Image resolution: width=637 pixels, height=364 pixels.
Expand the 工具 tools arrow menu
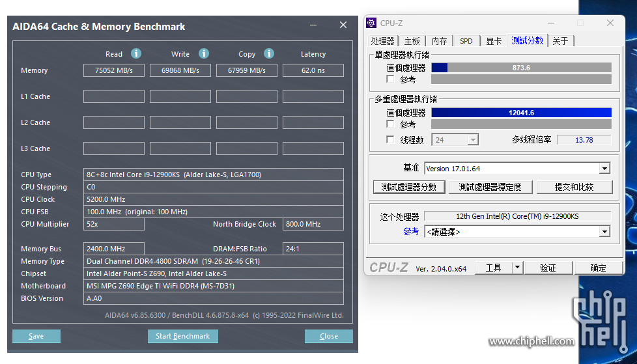(517, 268)
